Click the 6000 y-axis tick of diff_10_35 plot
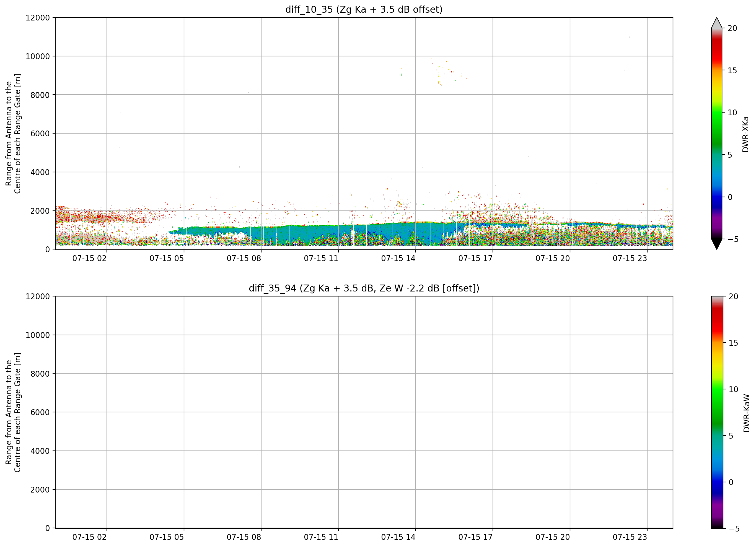This screenshot has height=547, width=756. 40,134
